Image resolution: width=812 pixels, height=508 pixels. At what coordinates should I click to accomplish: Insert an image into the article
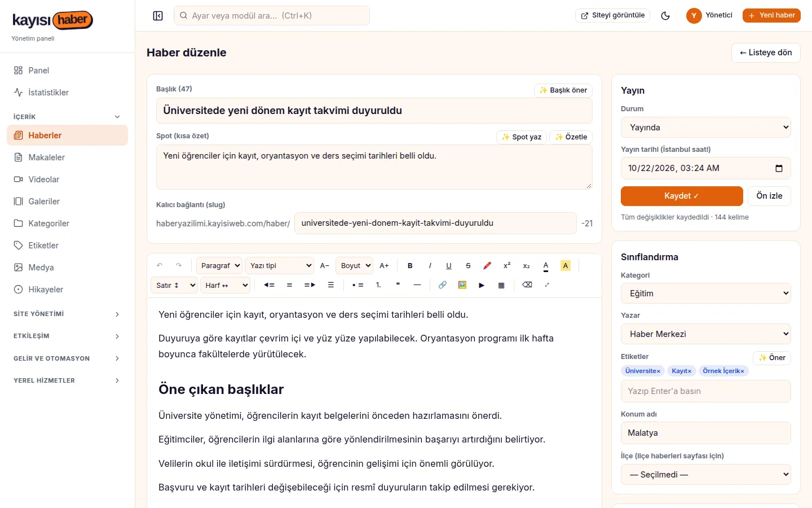[462, 285]
